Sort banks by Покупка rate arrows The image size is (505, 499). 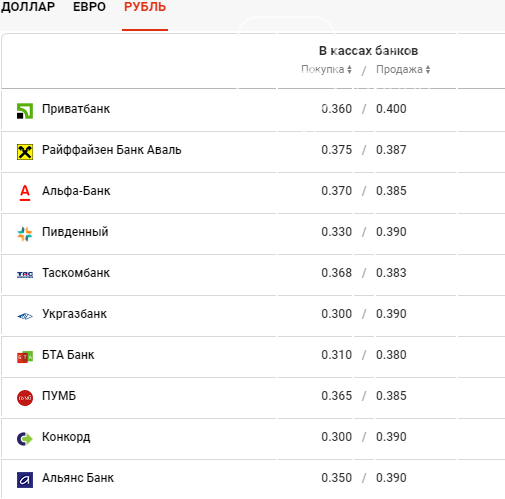pos(349,69)
